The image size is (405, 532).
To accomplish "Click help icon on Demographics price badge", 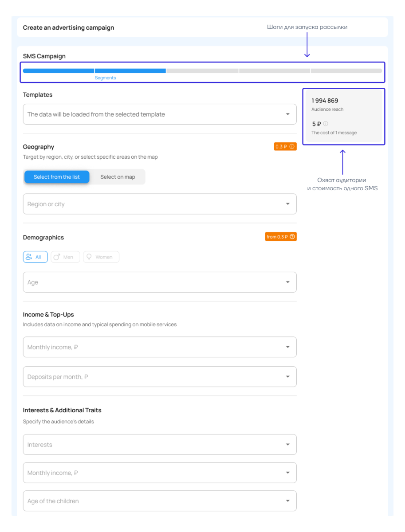I will click(x=292, y=237).
